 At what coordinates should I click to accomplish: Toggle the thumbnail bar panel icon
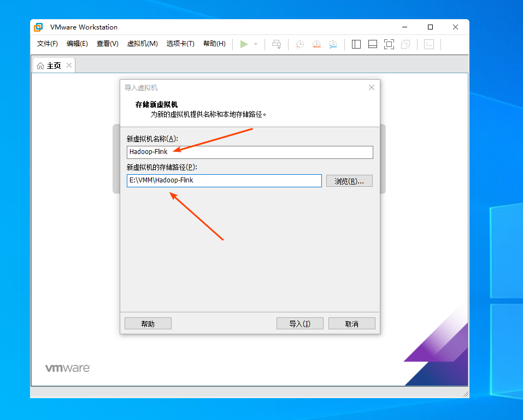click(x=373, y=44)
